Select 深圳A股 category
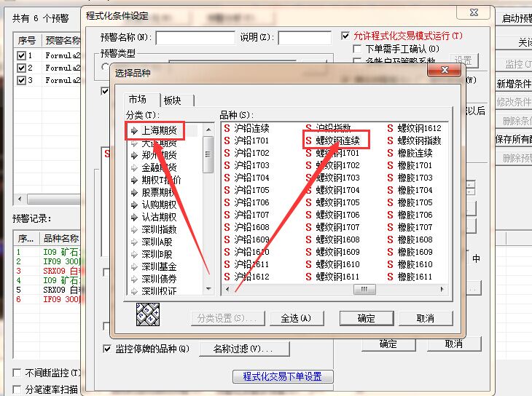The height and width of the screenshot is (396, 532). [x=157, y=242]
